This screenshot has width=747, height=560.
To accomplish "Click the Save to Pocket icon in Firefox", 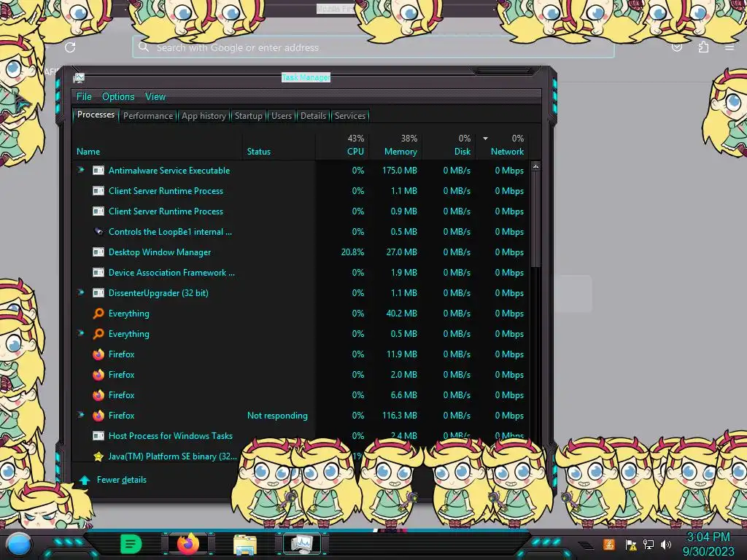I will click(x=676, y=47).
